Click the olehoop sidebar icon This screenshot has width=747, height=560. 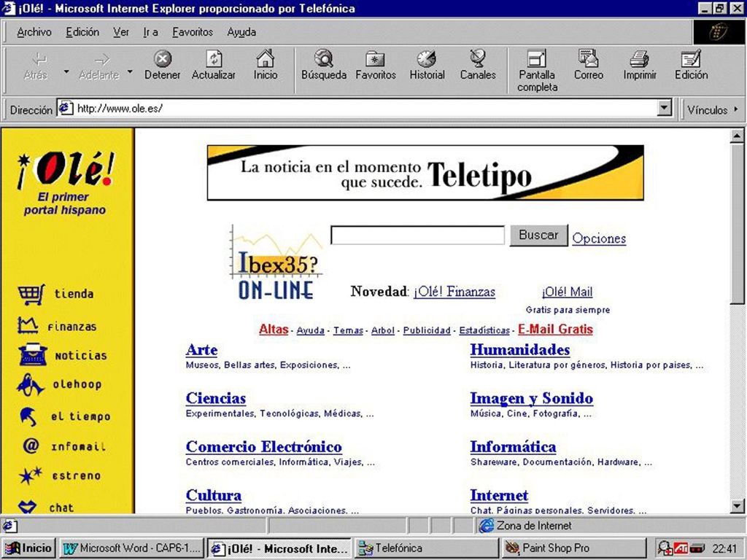click(x=31, y=384)
